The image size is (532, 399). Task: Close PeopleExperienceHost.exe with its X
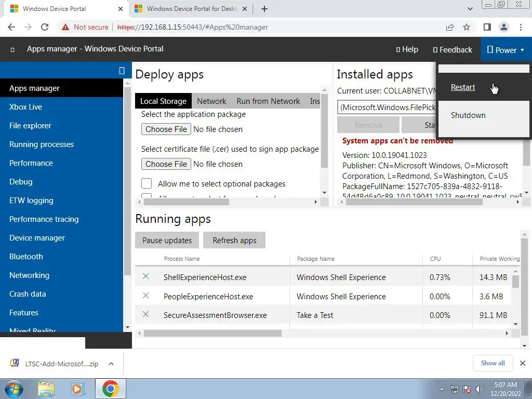pyautogui.click(x=146, y=296)
